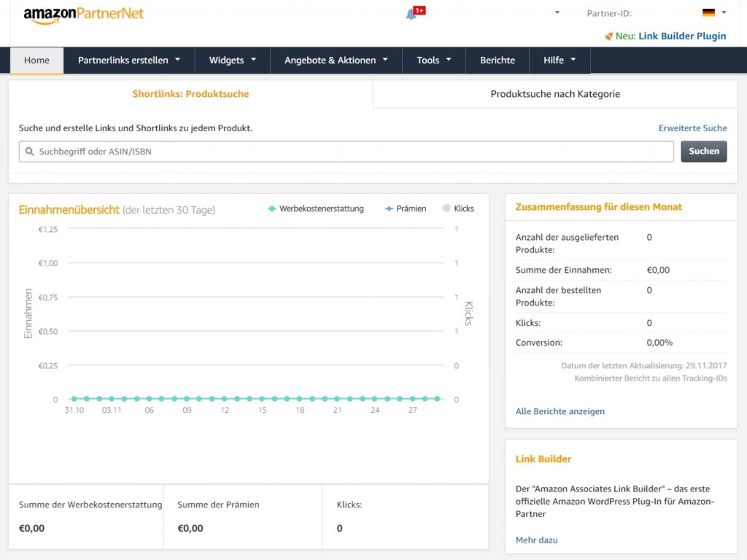Switch to Produktsuche nach Kategorie tab
This screenshot has height=560, width=747.
click(555, 94)
